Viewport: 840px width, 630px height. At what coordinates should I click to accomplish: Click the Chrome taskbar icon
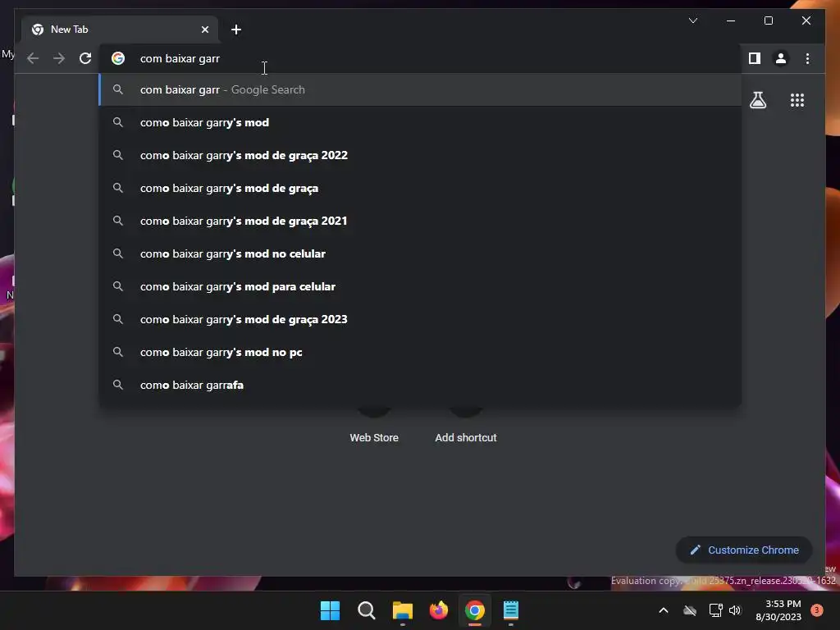click(x=475, y=610)
